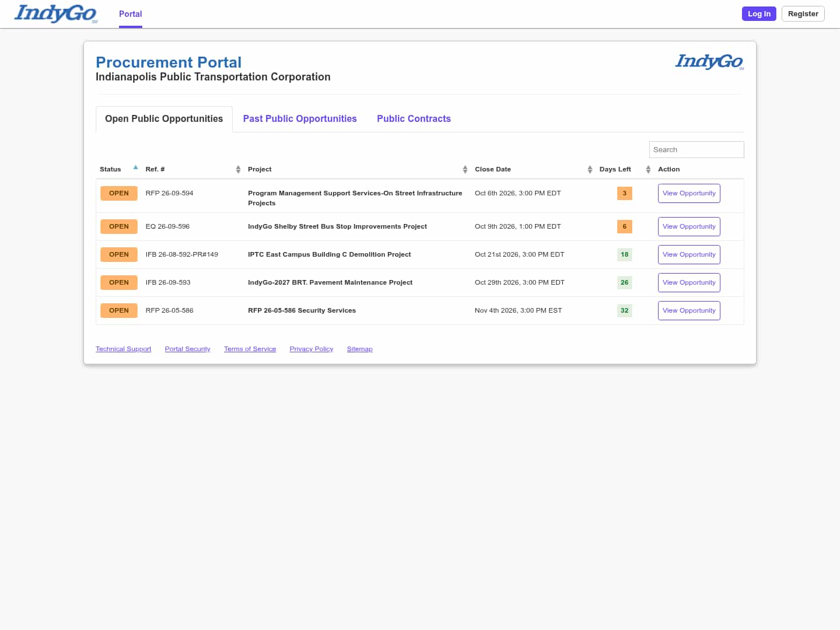Open the Portal Security link
Screen dimensions: 840x630
pyautogui.click(x=187, y=349)
